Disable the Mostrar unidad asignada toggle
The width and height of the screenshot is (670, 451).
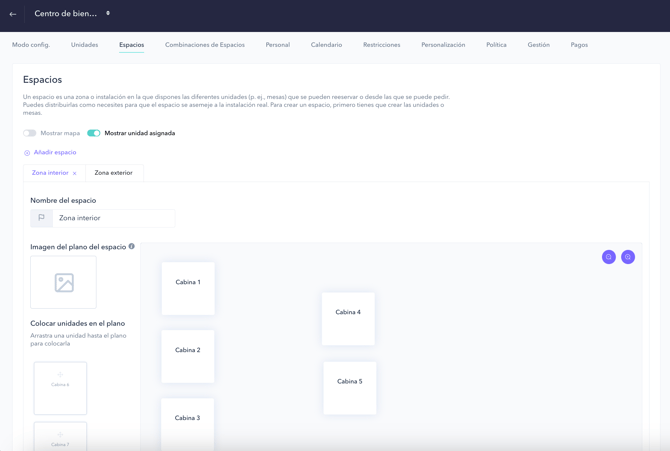tap(94, 133)
